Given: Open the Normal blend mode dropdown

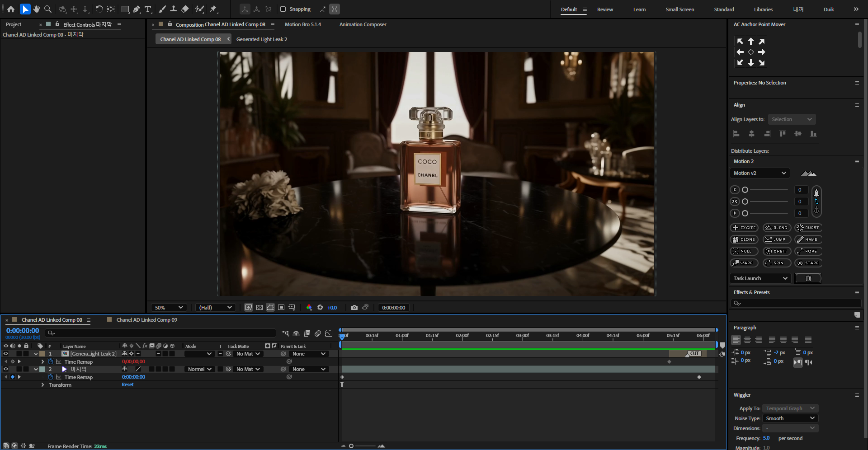Looking at the screenshot, I should coord(199,369).
